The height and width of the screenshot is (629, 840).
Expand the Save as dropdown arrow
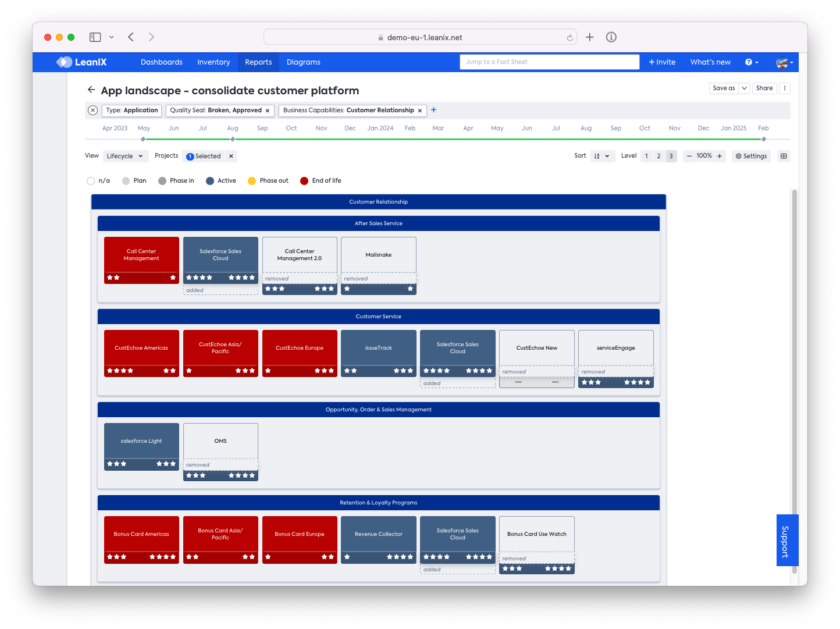(744, 88)
